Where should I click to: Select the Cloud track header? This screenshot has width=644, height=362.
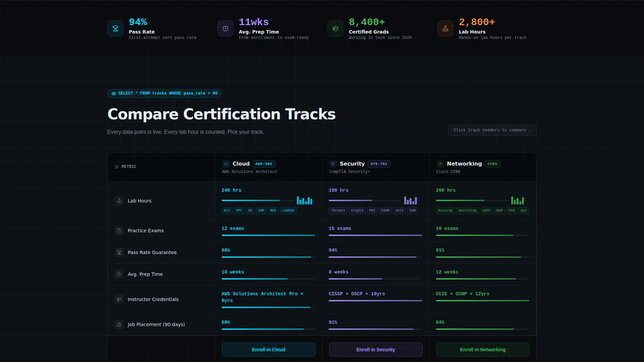[268, 167]
